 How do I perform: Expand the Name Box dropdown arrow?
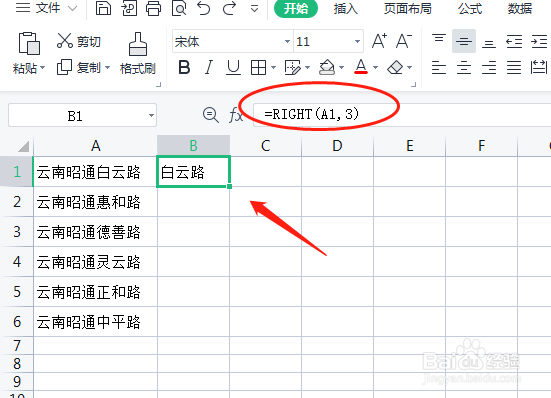click(151, 116)
